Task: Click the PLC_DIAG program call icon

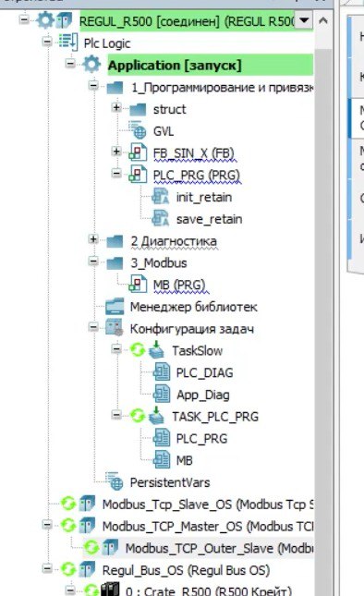Action: click(162, 372)
